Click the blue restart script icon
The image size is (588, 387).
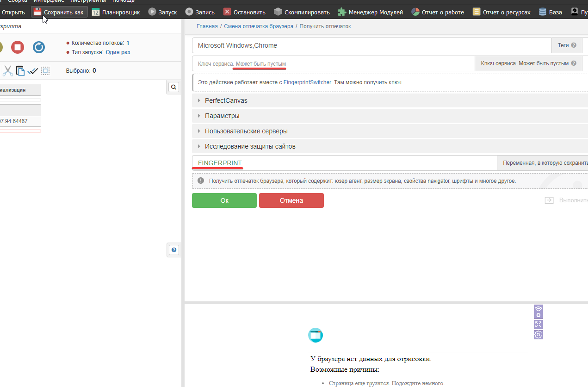[x=39, y=47]
